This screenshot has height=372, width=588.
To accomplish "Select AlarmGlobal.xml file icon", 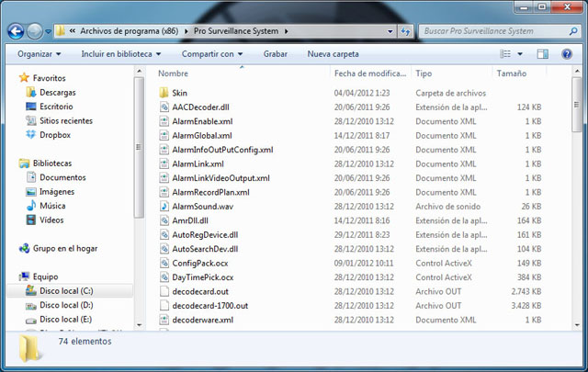I will [164, 135].
